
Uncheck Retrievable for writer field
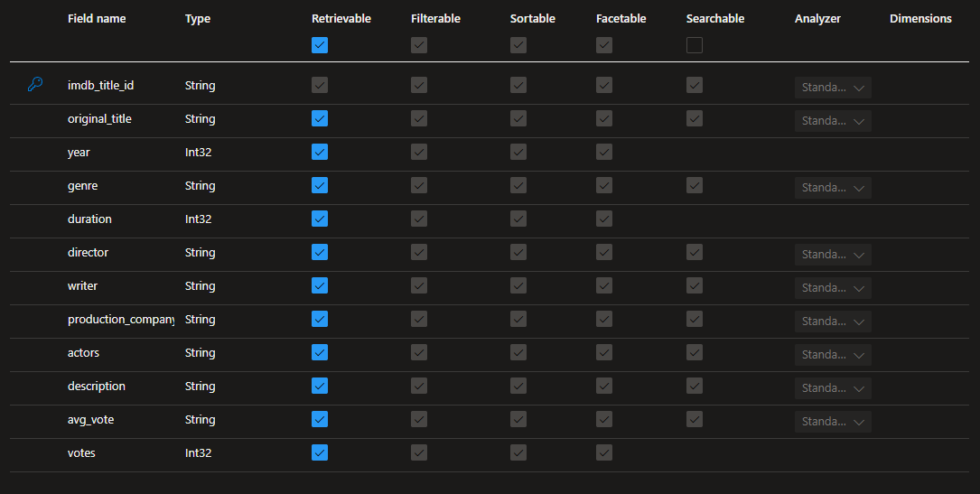tap(320, 285)
